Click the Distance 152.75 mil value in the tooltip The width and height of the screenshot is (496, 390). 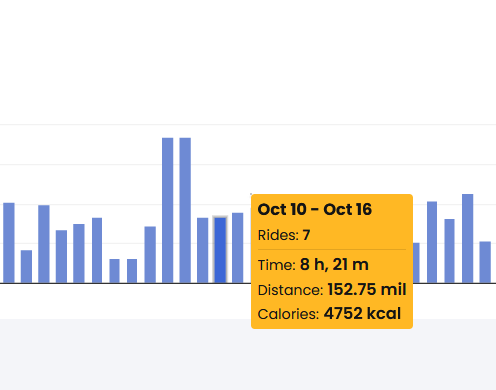[x=367, y=289]
